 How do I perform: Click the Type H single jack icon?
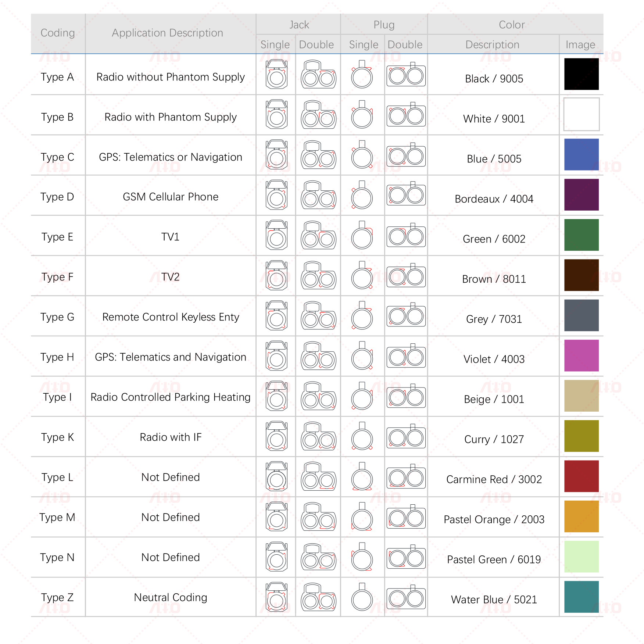pyautogui.click(x=276, y=356)
